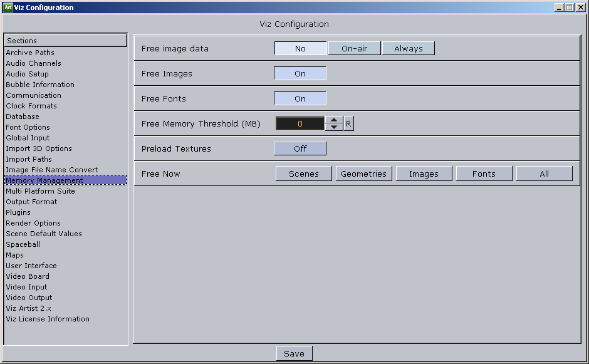Free all loaded Fonts
Viewport: 589px width, 364px height.
coord(484,173)
